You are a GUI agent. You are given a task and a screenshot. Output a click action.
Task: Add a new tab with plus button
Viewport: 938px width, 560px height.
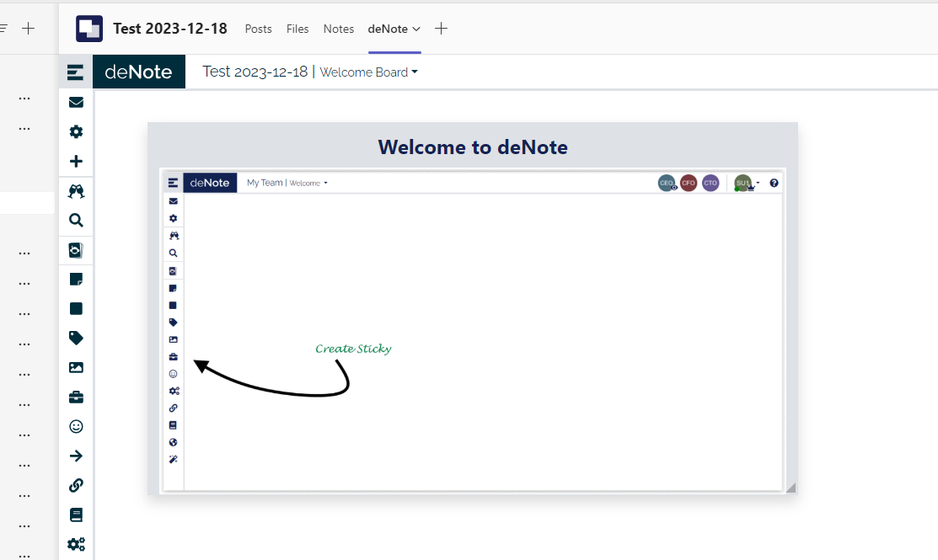pyautogui.click(x=441, y=28)
